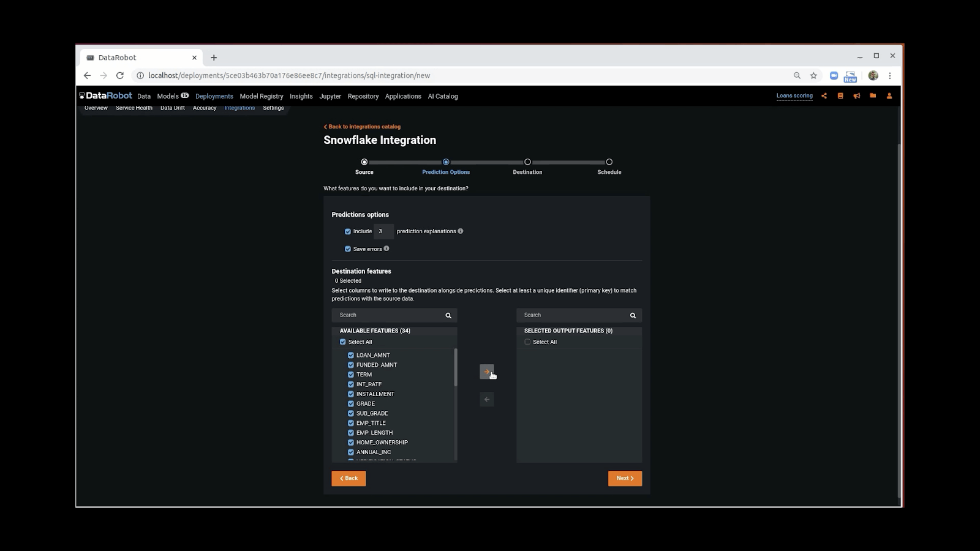Close the DataRobot browser tab
This screenshot has width=980, height=551.
194,58
